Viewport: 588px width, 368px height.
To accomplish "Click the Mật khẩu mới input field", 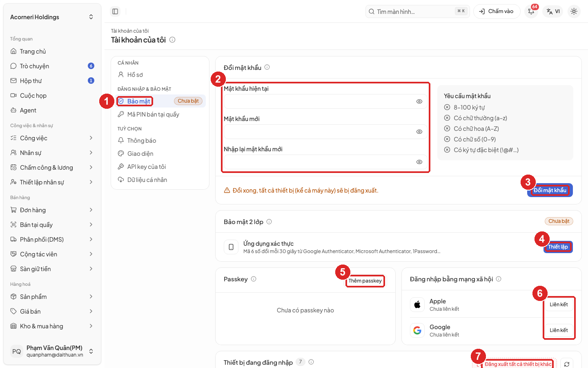I will point(325,132).
